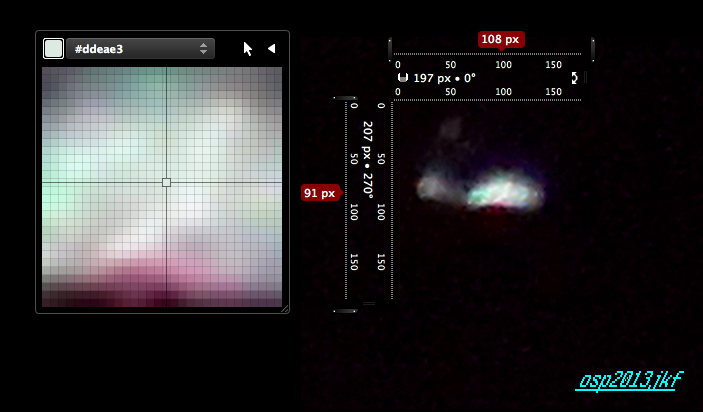Click the grip lines at the horizontal ruler's right edge
The width and height of the screenshot is (703, 412).
[x=585, y=78]
